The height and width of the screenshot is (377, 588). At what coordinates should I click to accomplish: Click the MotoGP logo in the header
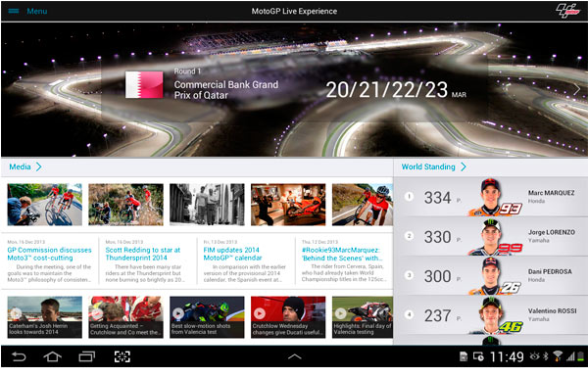pos(567,11)
